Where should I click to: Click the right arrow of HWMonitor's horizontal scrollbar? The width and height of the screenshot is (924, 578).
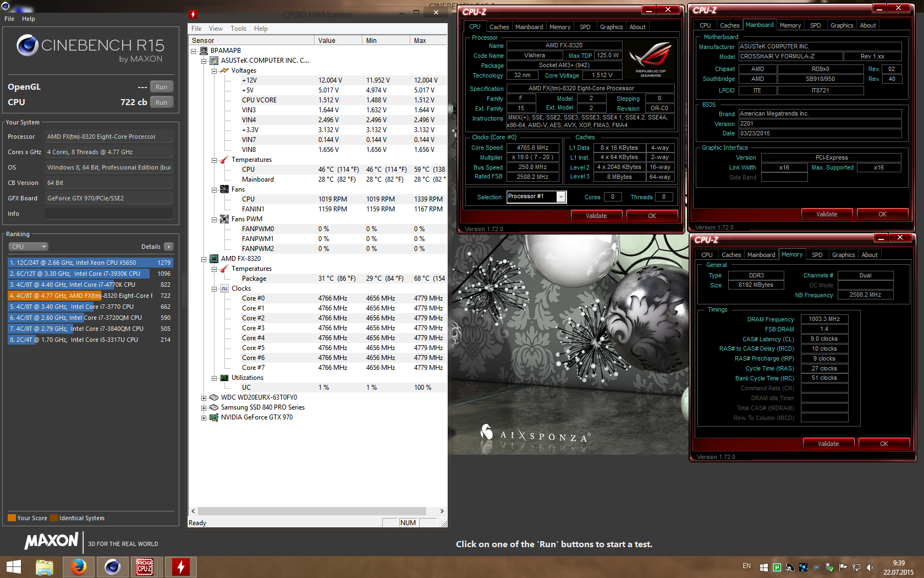(442, 511)
